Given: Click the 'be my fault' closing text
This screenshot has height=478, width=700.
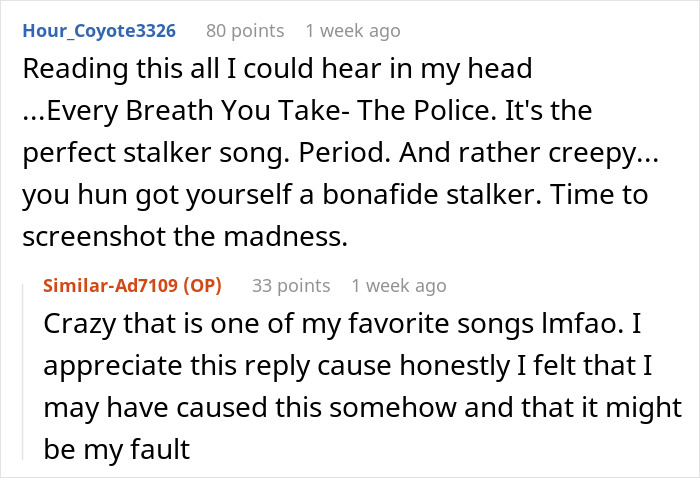Looking at the screenshot, I should 117,449.
